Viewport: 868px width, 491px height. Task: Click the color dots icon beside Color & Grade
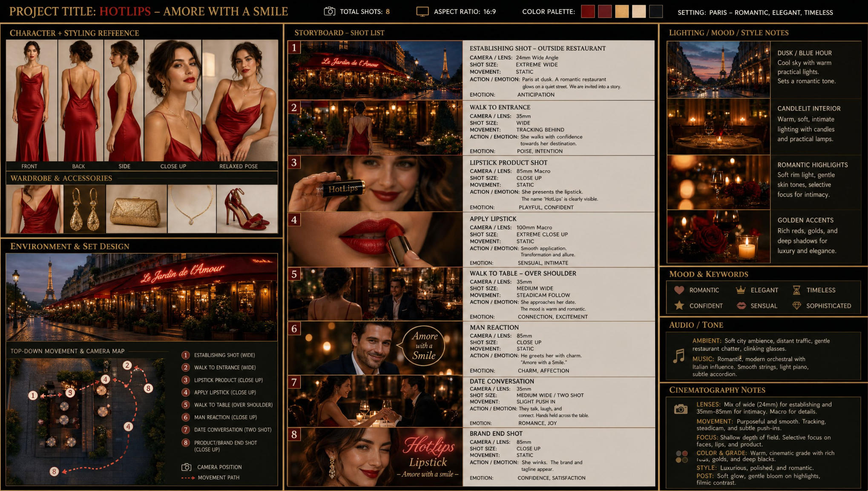681,457
